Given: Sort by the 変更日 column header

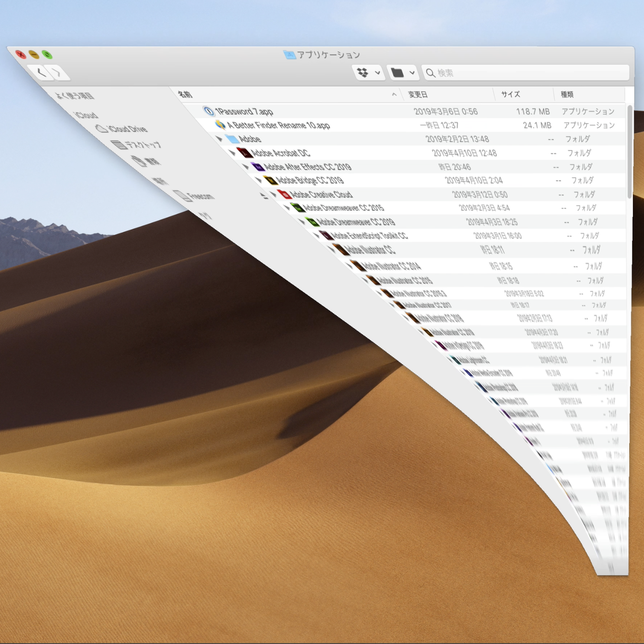Looking at the screenshot, I should pyautogui.click(x=418, y=94).
